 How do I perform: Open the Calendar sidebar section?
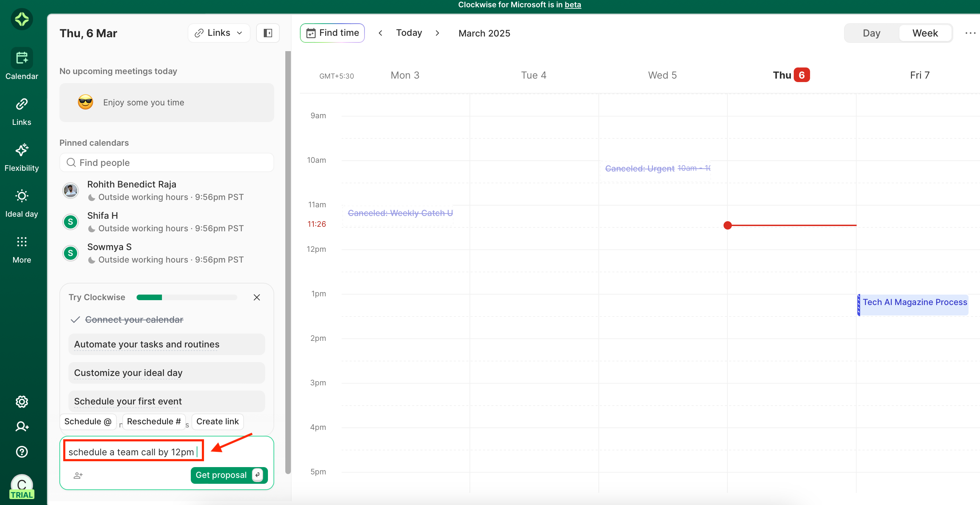(22, 64)
